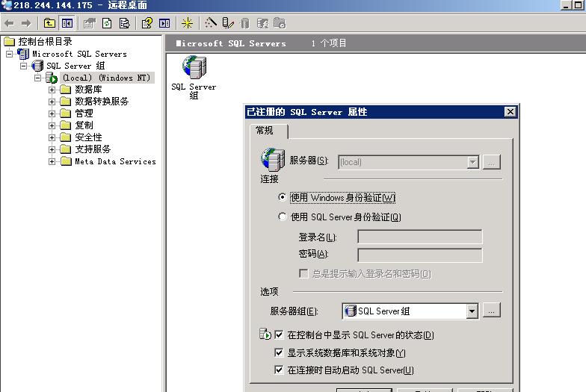Click the ... button next to 服务器
Image resolution: width=586 pixels, height=392 pixels.
tap(492, 162)
